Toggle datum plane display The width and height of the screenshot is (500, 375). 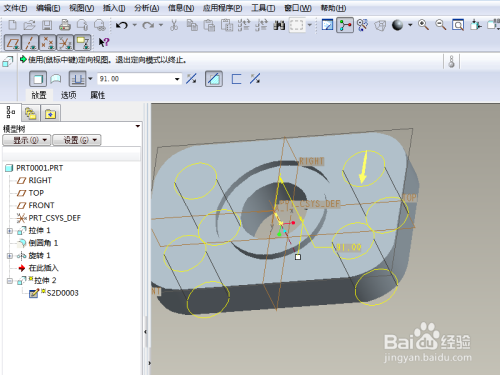(13, 43)
